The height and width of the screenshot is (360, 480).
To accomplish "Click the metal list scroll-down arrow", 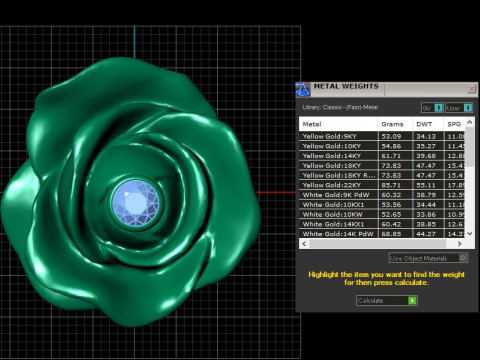I will (x=470, y=234).
